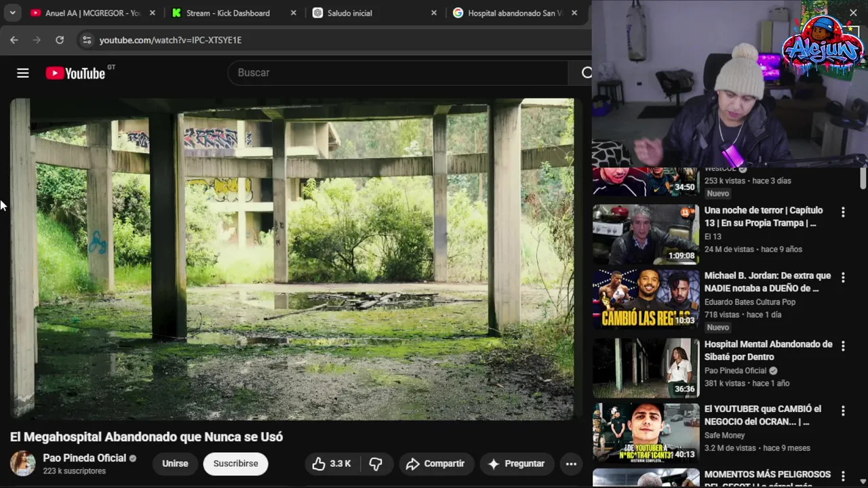
Task: Open 'Hospital Mental Abandonado de Sibaté' title
Action: tap(768, 350)
